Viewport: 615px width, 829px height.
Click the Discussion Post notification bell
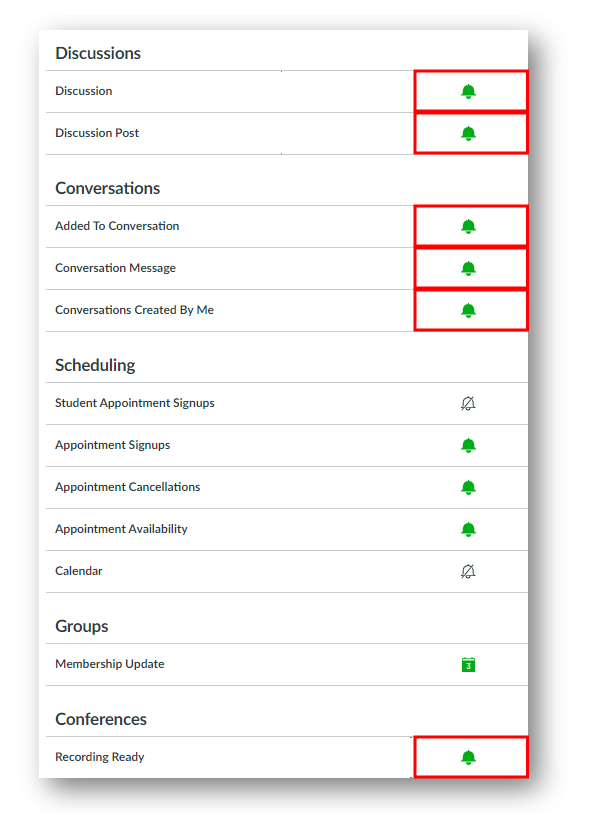point(469,133)
